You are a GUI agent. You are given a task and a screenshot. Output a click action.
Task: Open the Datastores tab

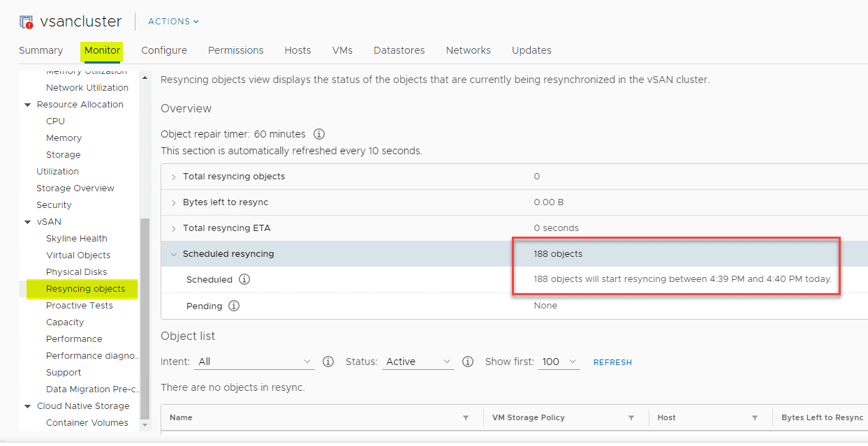point(399,50)
